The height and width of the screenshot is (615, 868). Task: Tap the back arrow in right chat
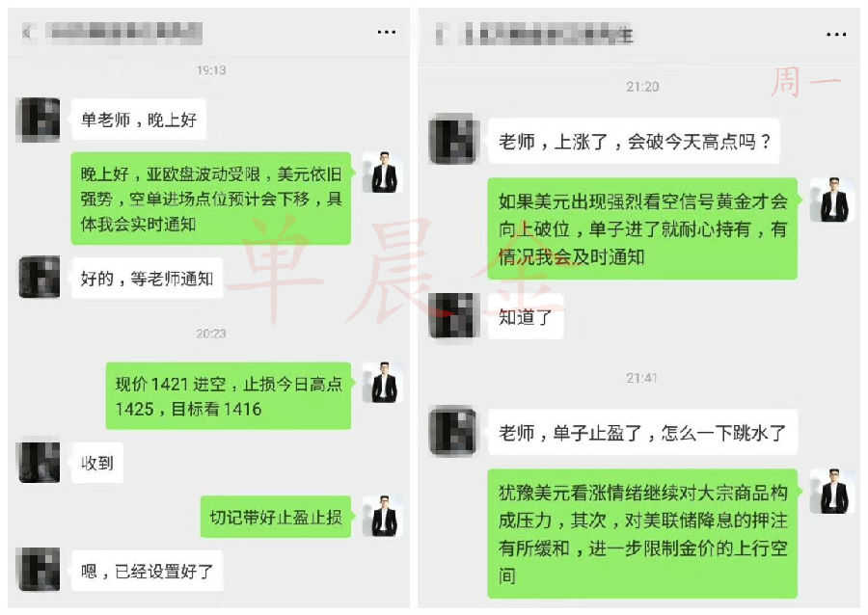pyautogui.click(x=441, y=35)
